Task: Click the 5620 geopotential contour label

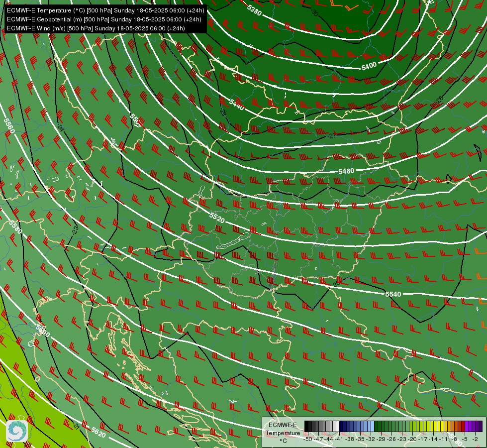Action: [x=98, y=432]
